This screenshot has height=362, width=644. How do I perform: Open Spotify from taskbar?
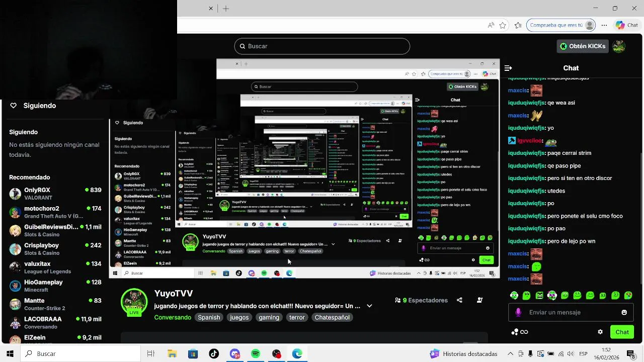pos(256,354)
